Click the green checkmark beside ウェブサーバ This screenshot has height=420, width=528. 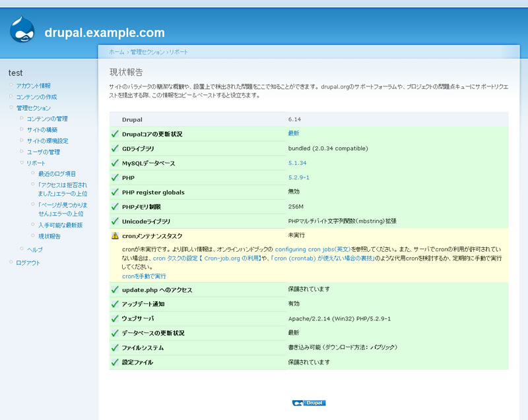(115, 318)
